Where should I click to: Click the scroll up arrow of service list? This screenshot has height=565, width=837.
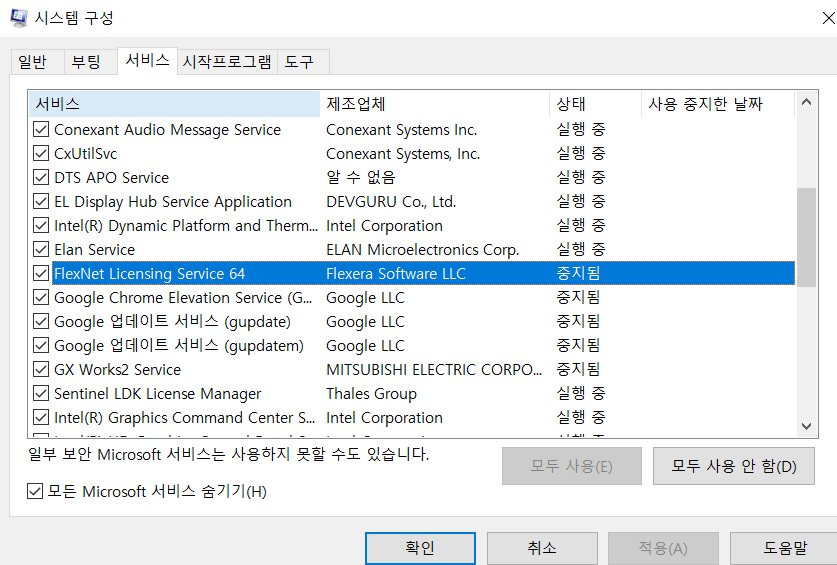[x=807, y=102]
